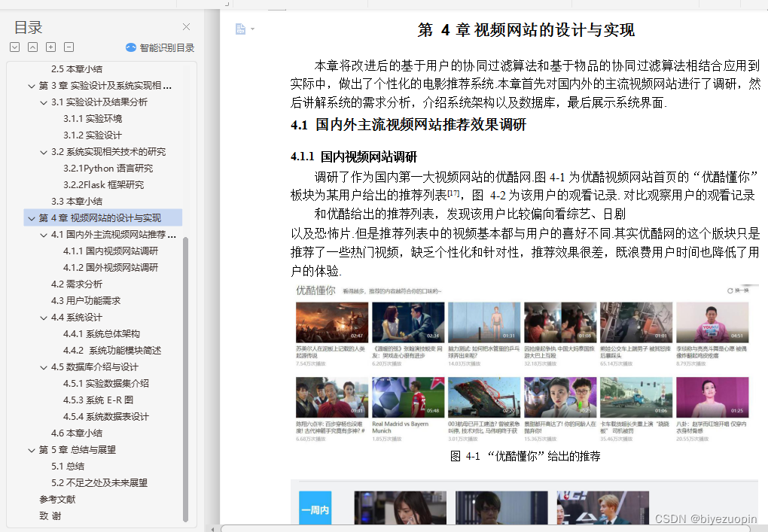Click the 换一换 refresh link

(x=738, y=290)
